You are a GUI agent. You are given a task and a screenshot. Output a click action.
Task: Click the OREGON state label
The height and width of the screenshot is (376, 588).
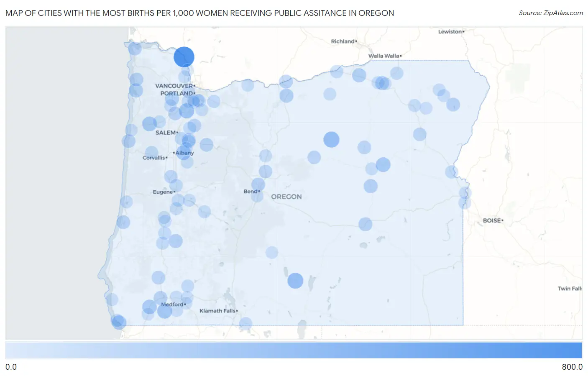point(286,197)
